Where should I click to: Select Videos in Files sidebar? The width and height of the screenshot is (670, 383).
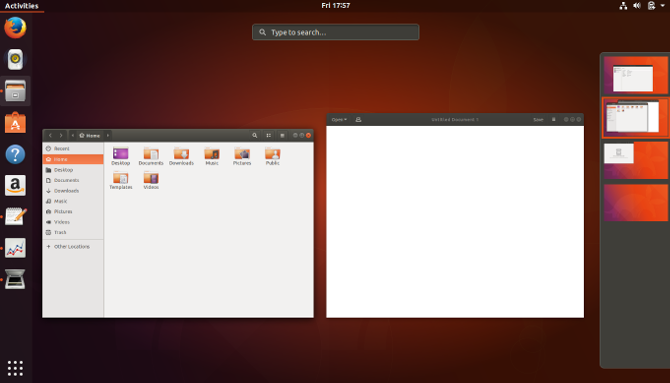coord(73,222)
